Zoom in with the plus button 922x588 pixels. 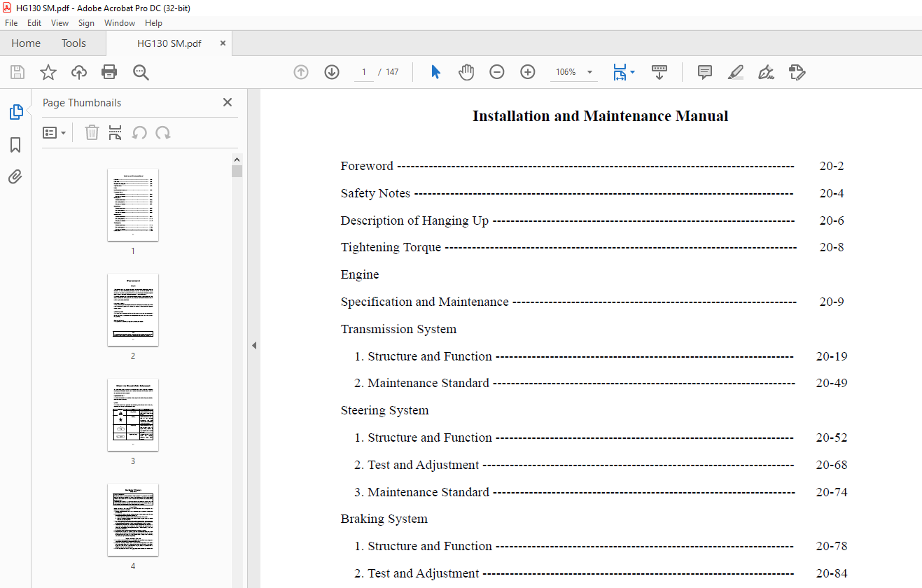pyautogui.click(x=528, y=72)
